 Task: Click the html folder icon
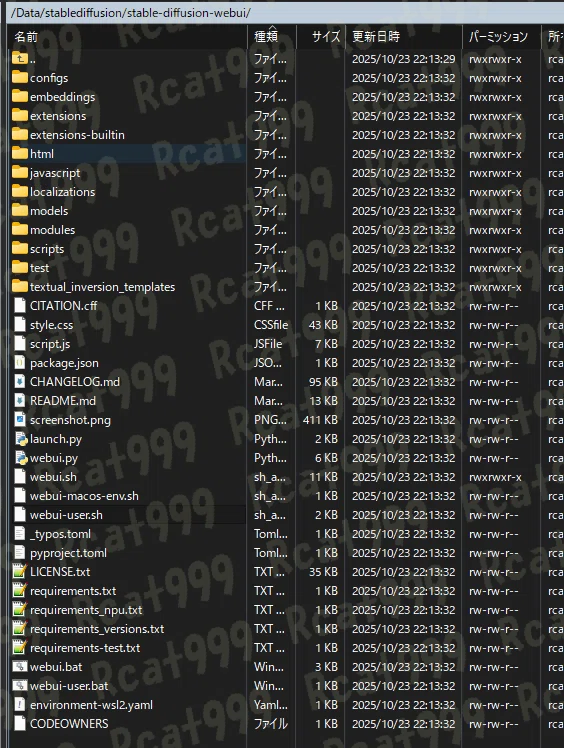(x=20, y=154)
